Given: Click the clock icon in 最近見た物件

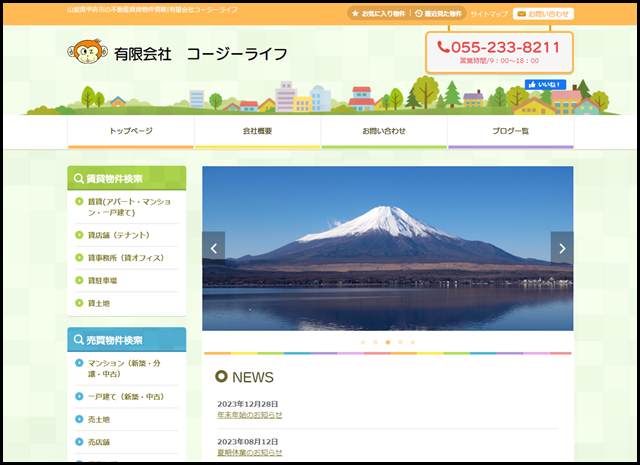Looking at the screenshot, I should click(x=419, y=13).
